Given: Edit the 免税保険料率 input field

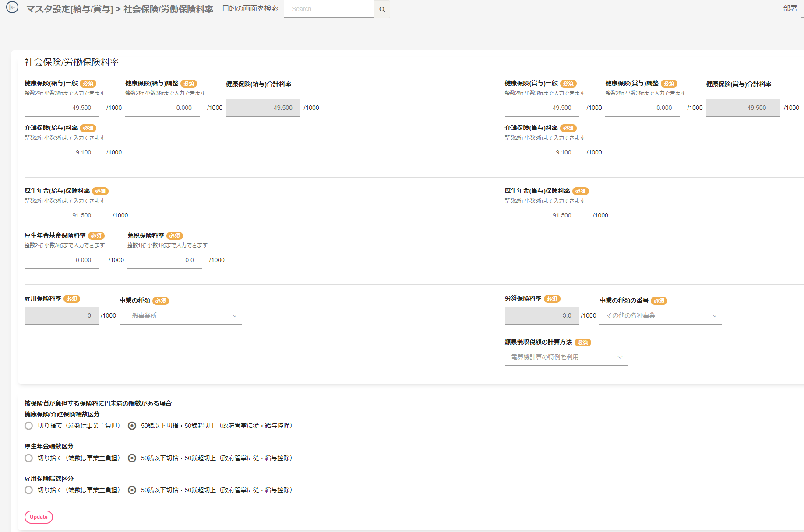Looking at the screenshot, I should point(164,260).
